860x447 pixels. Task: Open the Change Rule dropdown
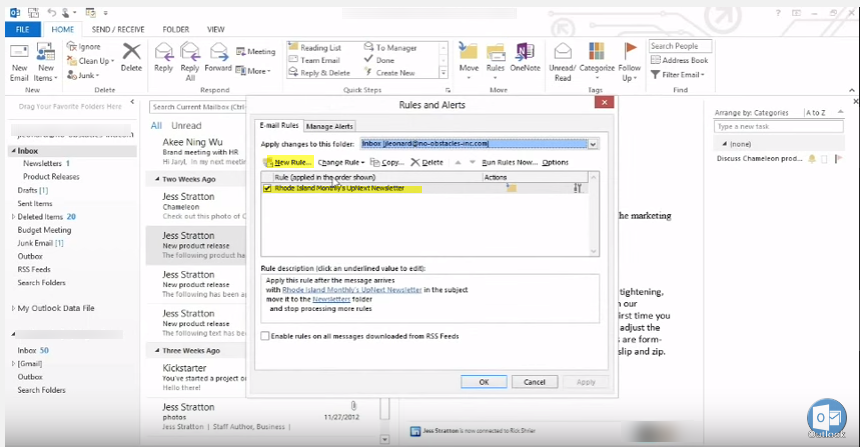[341, 162]
